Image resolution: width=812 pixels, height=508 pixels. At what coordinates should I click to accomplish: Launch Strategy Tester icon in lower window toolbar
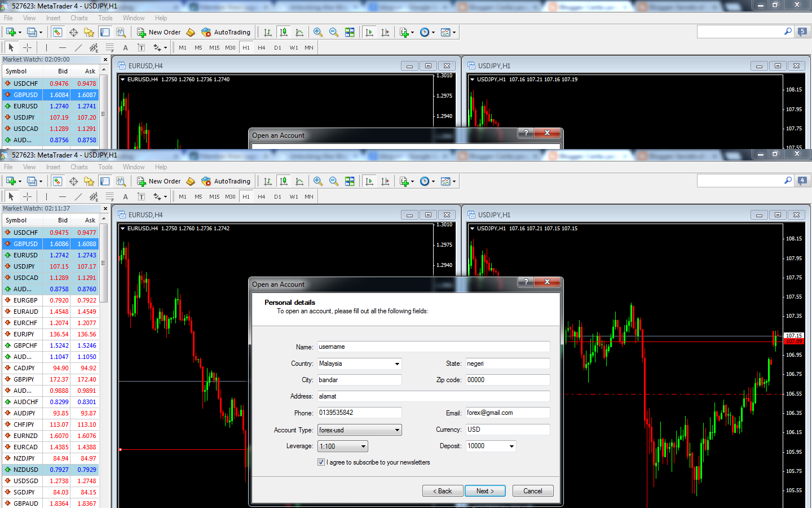121,181
